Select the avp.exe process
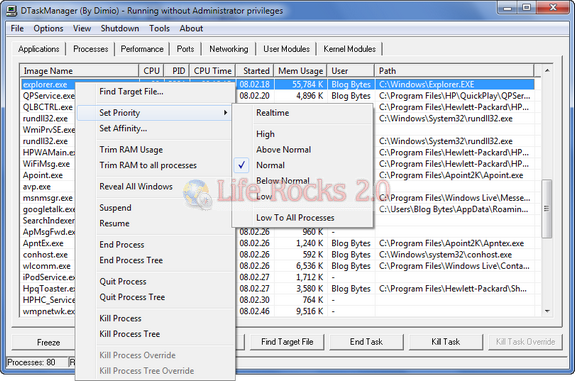This screenshot has width=575, height=381. pos(37,187)
